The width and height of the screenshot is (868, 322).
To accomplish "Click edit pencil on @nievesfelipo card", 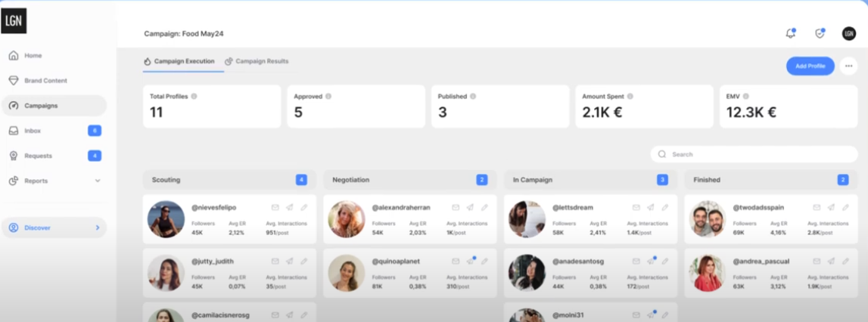I will (304, 207).
